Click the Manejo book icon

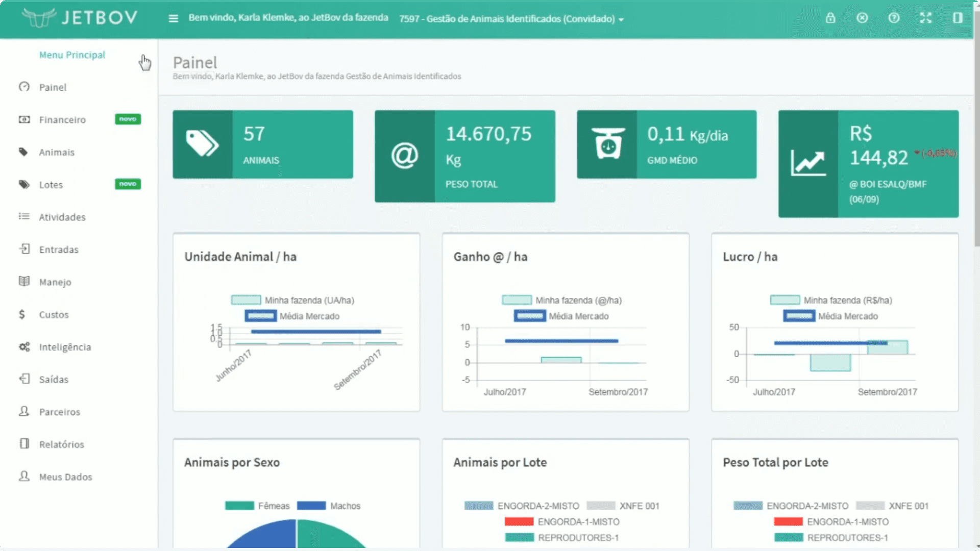(x=24, y=281)
